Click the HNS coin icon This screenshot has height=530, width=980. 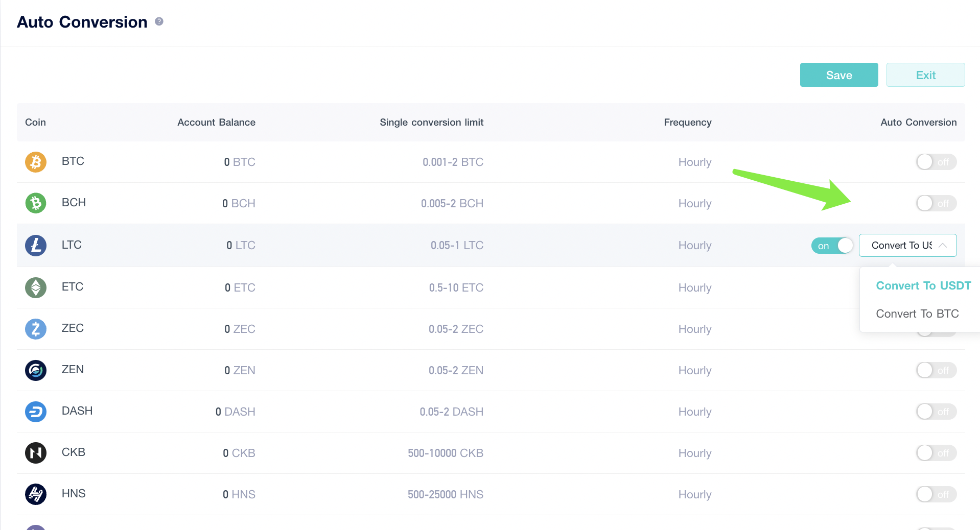(x=36, y=494)
